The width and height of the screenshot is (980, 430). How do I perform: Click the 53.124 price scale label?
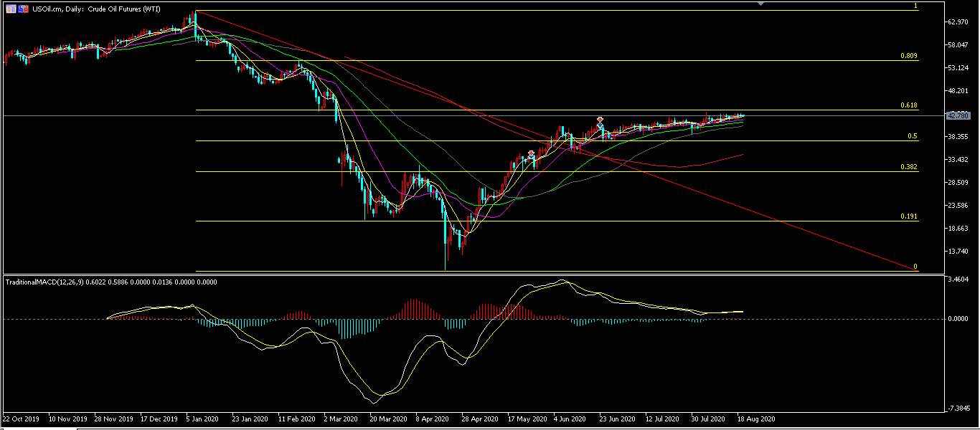coord(958,68)
